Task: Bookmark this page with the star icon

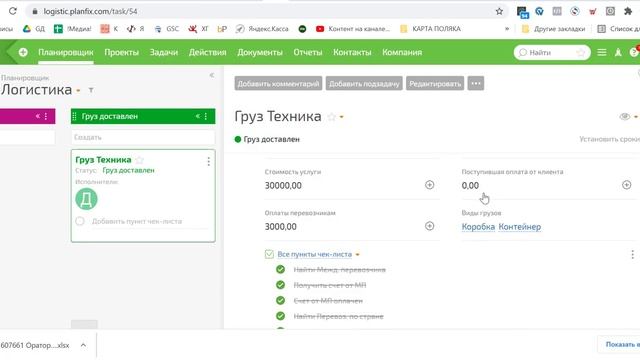Action: [499, 11]
